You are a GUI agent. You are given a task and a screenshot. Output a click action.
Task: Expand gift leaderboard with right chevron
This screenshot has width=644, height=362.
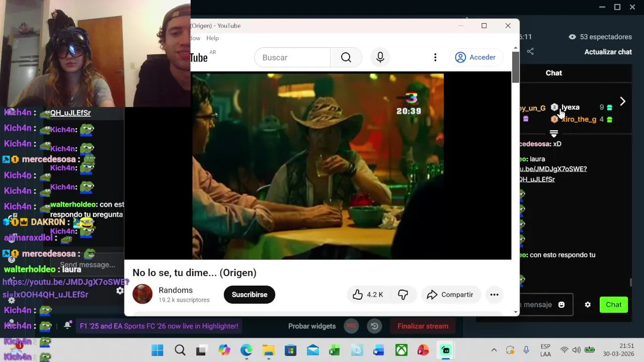(622, 102)
